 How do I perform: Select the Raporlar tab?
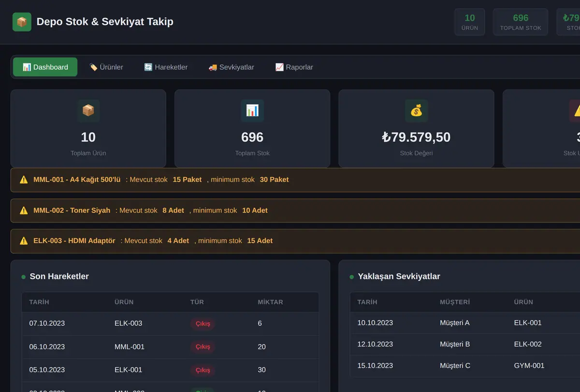pyautogui.click(x=294, y=67)
